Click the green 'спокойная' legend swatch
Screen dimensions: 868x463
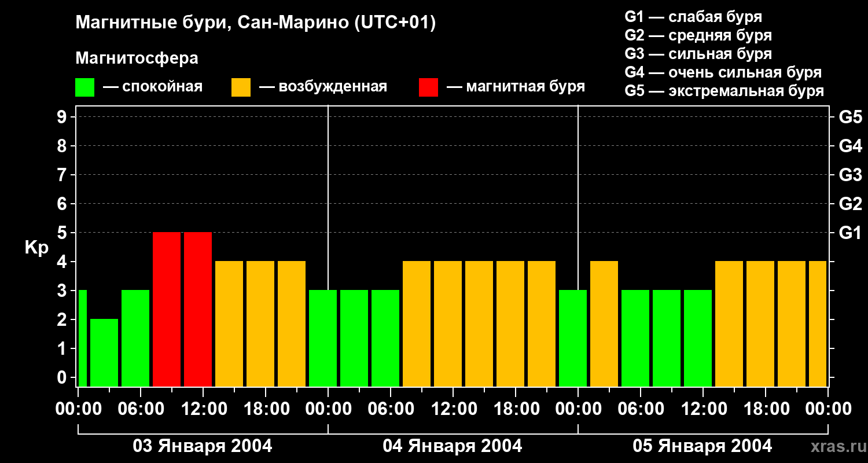point(84,87)
